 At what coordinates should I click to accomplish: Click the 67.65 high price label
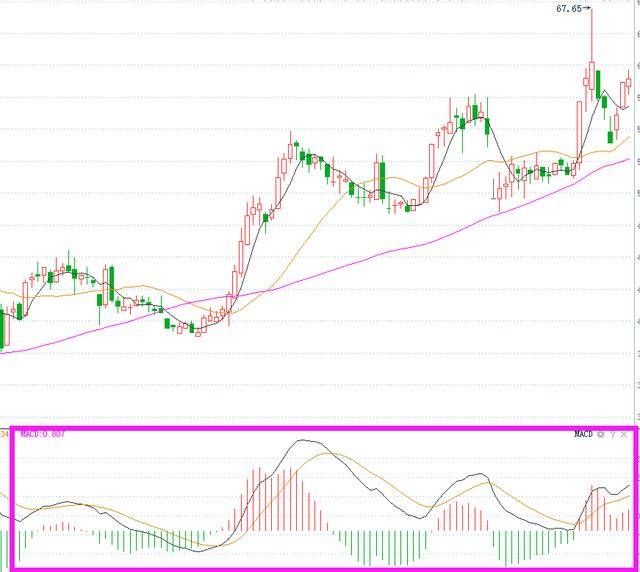click(569, 9)
